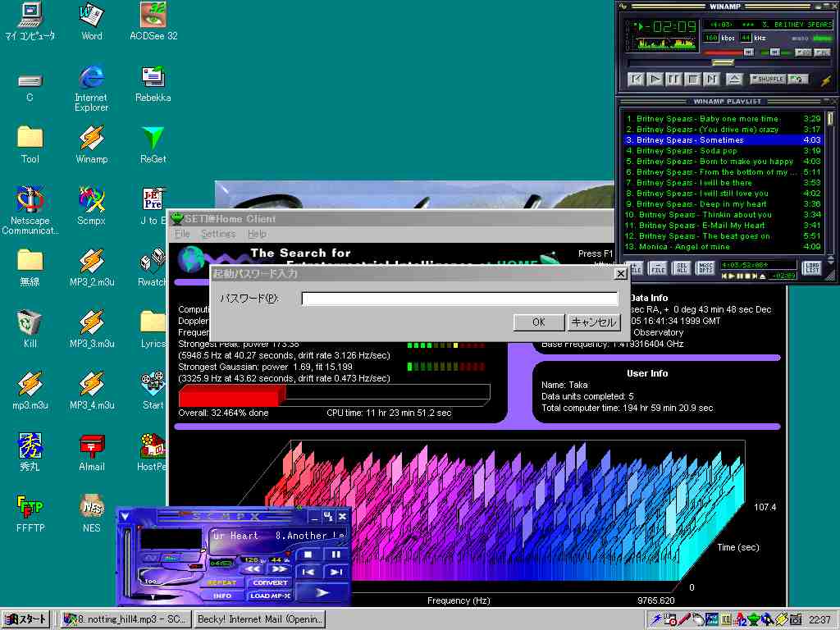840x630 pixels.
Task: Toggle Winamp equalizer (EQ) button
Action: click(x=802, y=52)
